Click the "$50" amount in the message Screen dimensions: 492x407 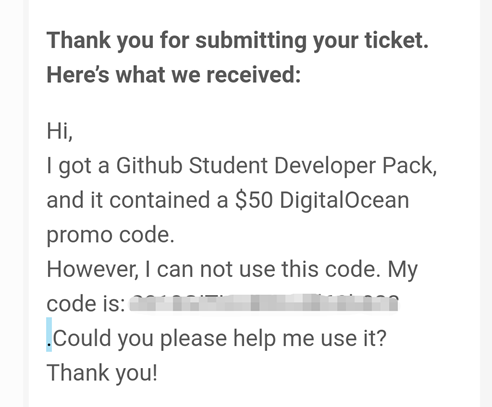click(254, 200)
